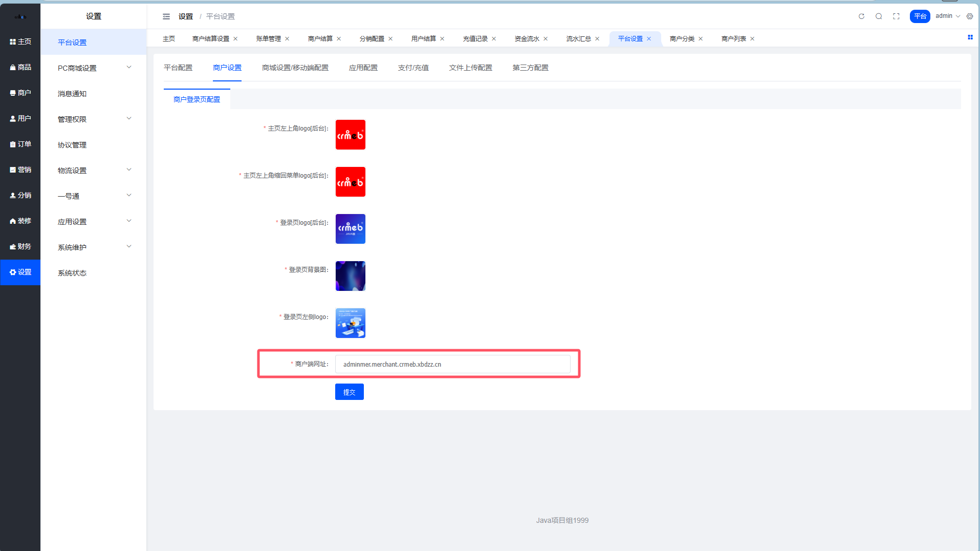The height and width of the screenshot is (551, 980).
Task: Close the 流水汇总 tab
Action: 597,39
